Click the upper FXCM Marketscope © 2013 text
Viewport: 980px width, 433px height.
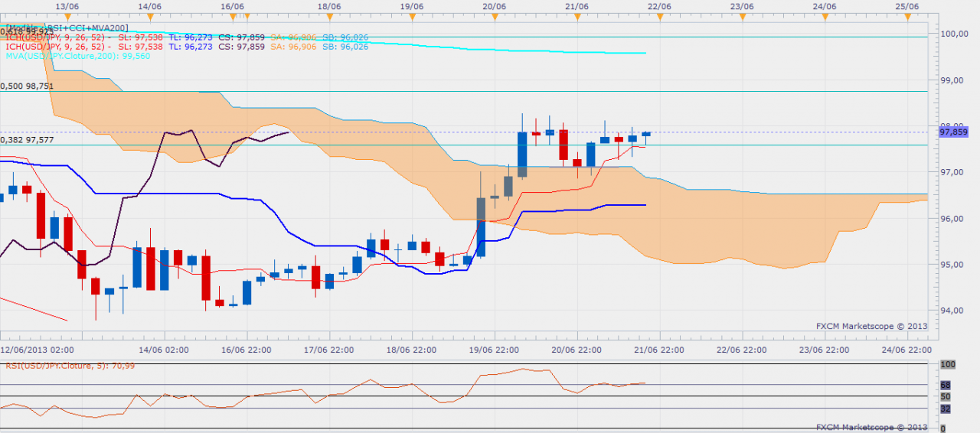(x=871, y=325)
